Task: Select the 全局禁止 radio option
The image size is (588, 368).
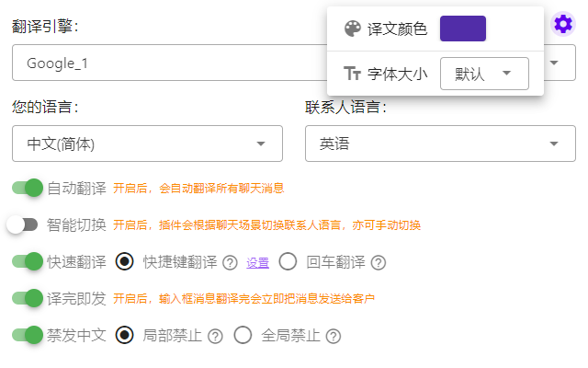Action: point(243,335)
